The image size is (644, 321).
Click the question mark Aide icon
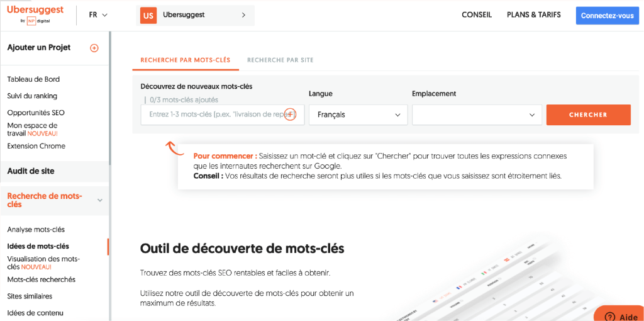tap(610, 317)
